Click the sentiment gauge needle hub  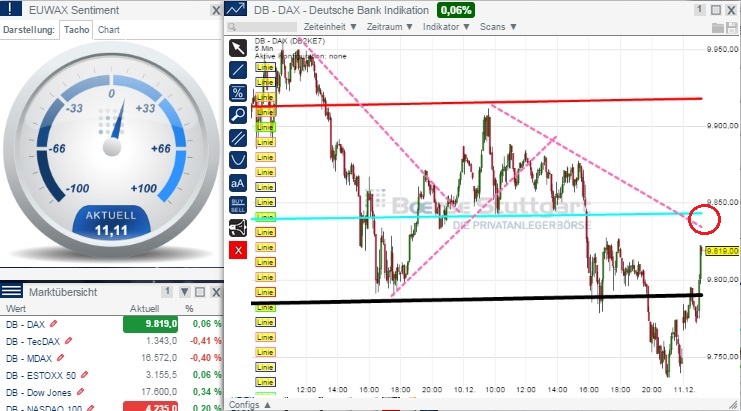(112, 147)
